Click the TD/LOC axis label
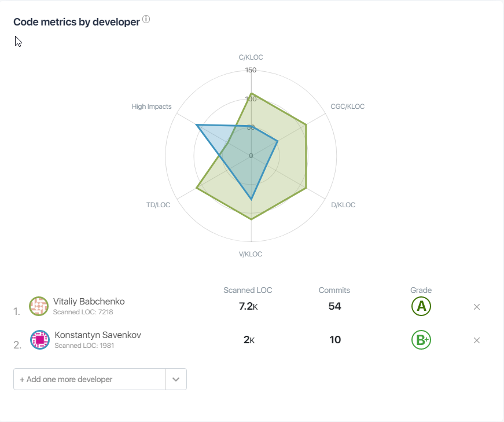 pos(159,205)
